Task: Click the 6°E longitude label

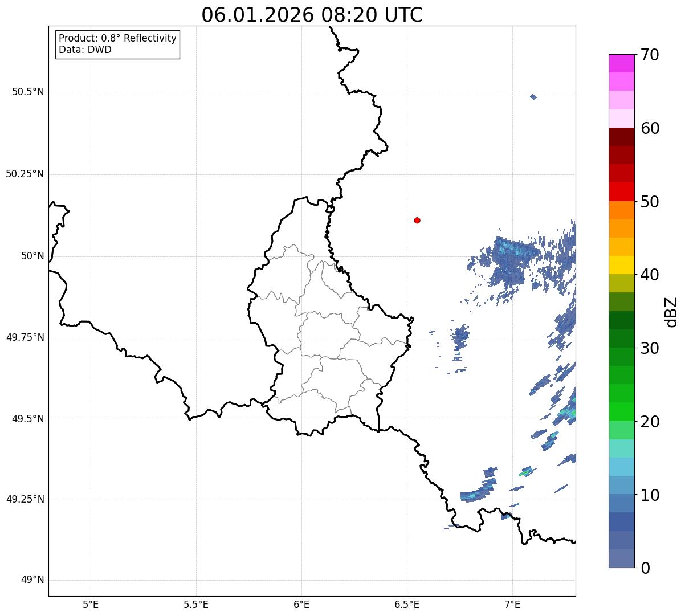Action: pos(301,604)
